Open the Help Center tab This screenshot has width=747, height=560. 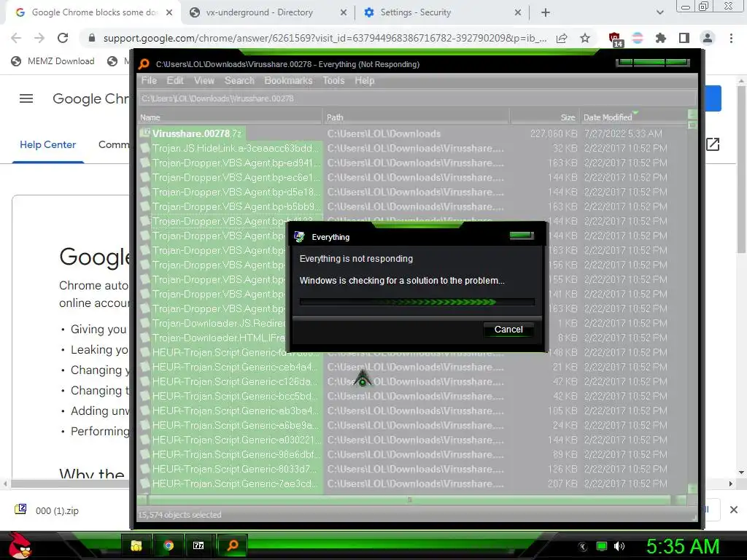click(x=47, y=145)
